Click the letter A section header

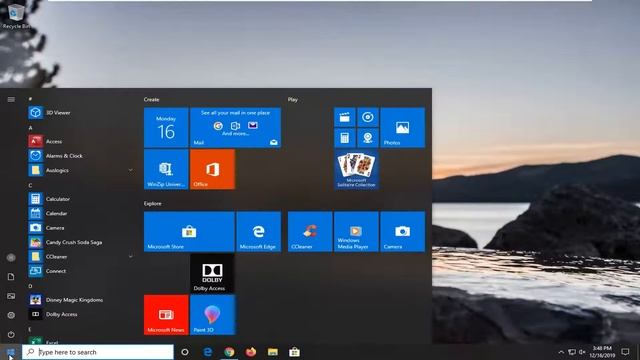point(30,128)
